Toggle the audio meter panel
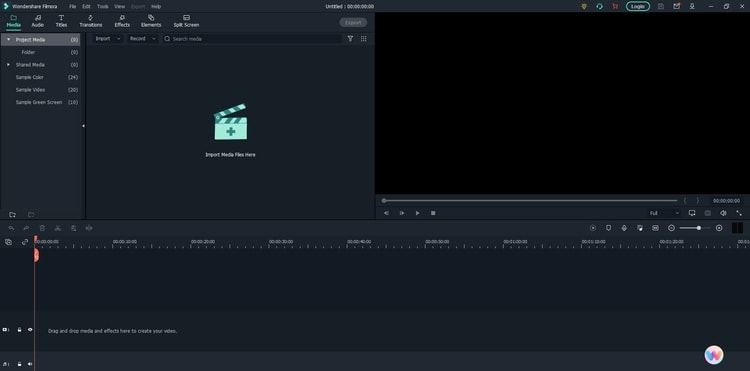 click(737, 228)
